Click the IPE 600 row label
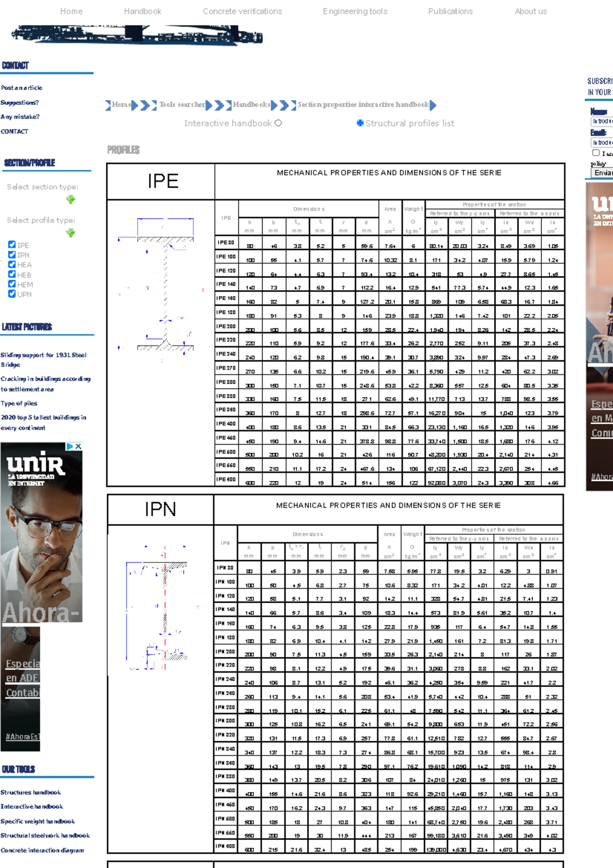 click(x=226, y=479)
